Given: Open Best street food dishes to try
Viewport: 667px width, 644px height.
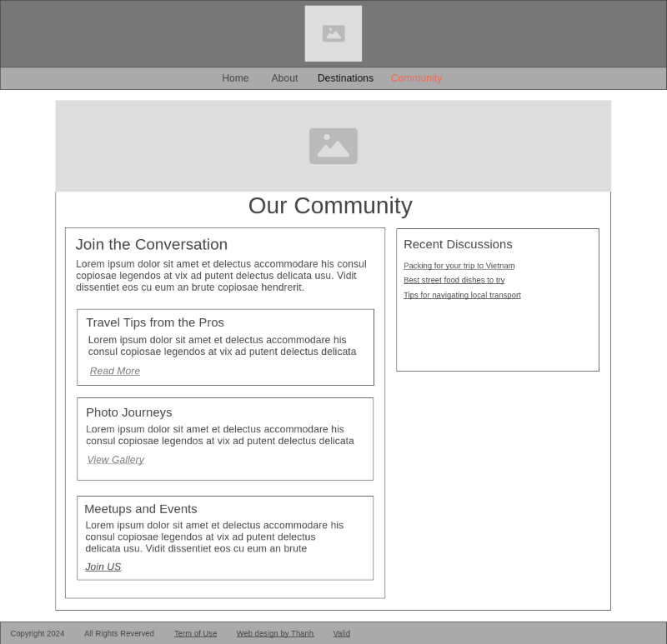Looking at the screenshot, I should click(454, 280).
